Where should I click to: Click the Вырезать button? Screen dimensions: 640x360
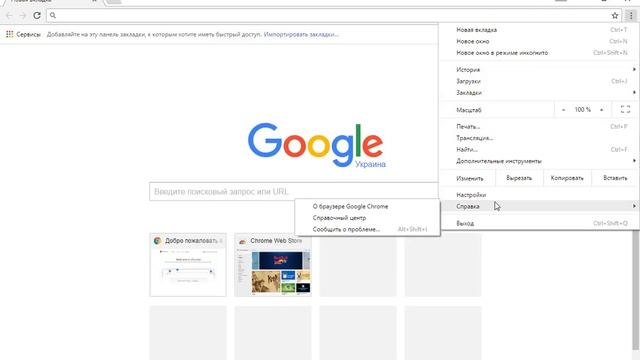(519, 178)
